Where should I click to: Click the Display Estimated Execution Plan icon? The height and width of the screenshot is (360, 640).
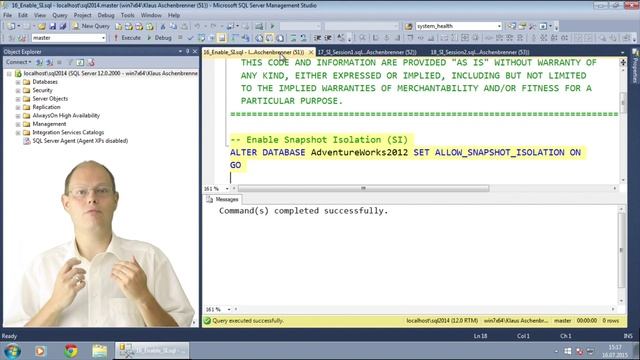(x=201, y=38)
